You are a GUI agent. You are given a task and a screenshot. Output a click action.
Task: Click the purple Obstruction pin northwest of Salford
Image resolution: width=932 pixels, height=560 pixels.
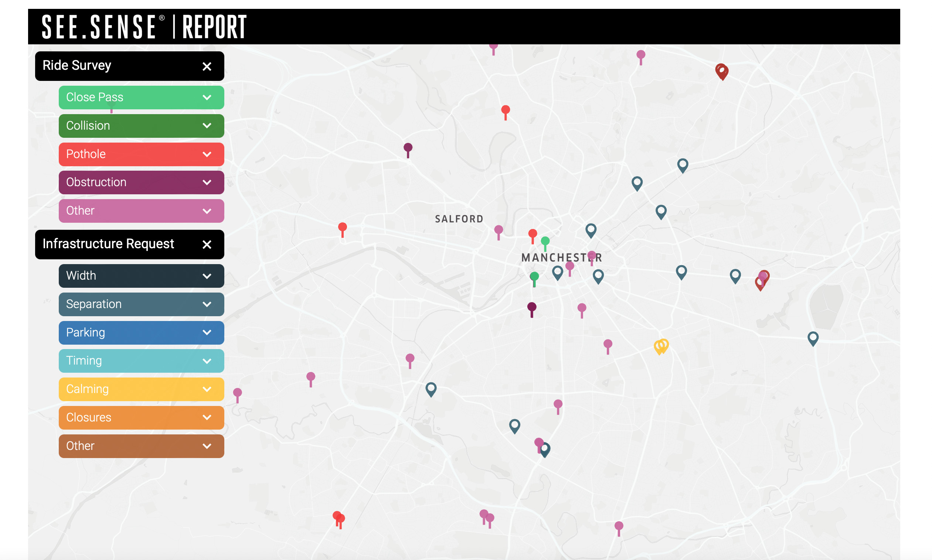408,147
